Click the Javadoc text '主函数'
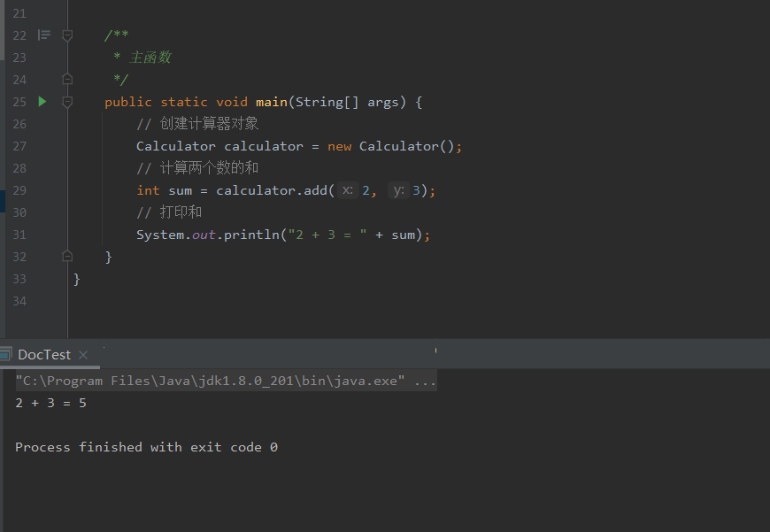 click(x=150, y=58)
